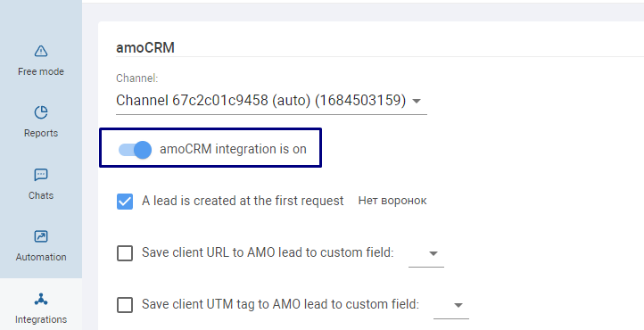Turn off the amoCRM integration switch
Screen dimensions: 644x330
tap(135, 150)
